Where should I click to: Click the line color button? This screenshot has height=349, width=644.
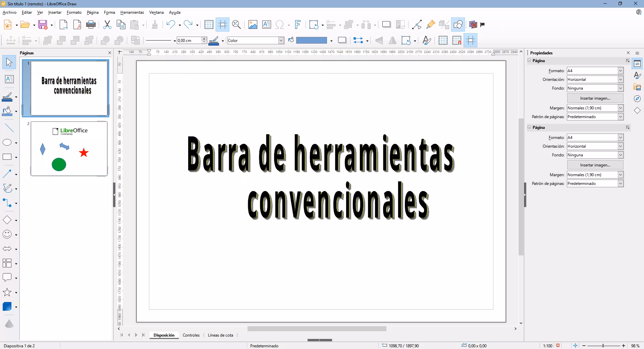coord(214,41)
